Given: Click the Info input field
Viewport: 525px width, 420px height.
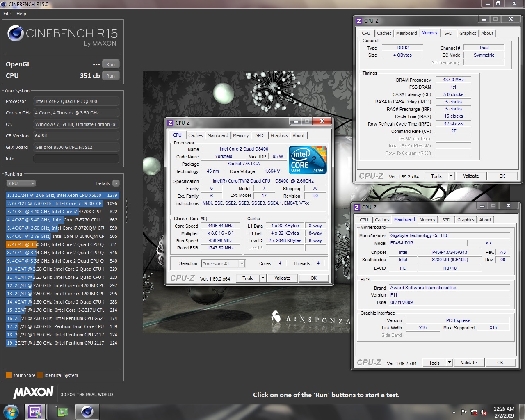Looking at the screenshot, I should (x=76, y=159).
